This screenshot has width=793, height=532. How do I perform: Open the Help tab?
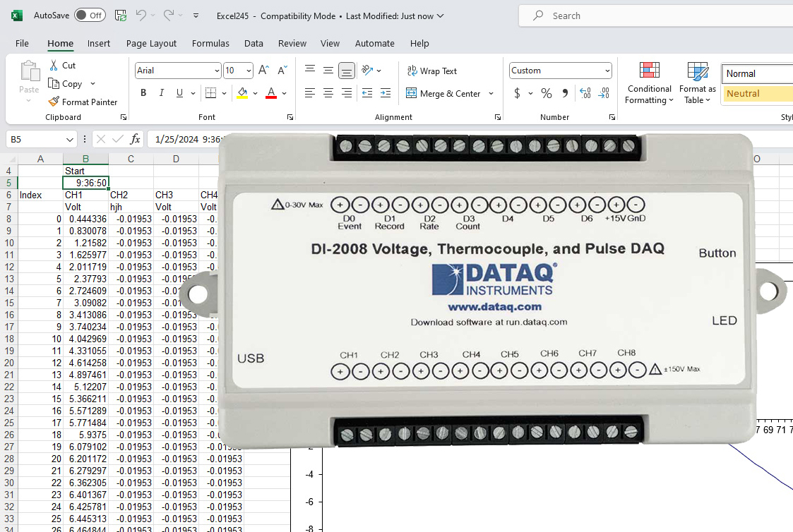pyautogui.click(x=419, y=44)
